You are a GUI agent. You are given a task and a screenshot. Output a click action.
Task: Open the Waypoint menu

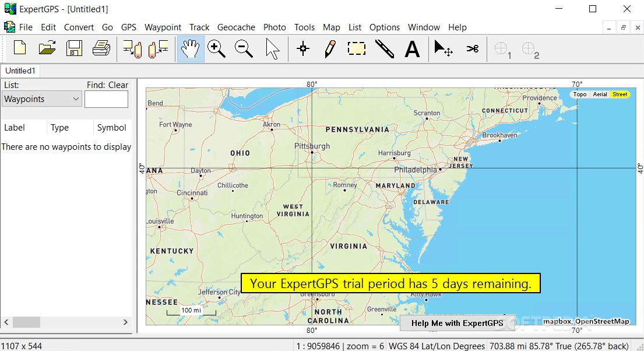163,27
